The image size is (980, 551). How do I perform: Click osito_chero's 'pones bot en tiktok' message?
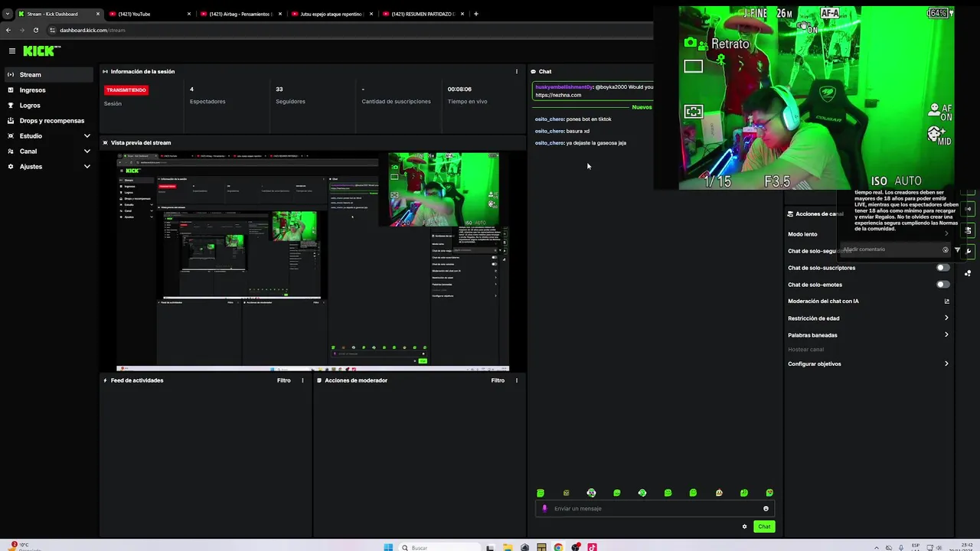pos(573,119)
